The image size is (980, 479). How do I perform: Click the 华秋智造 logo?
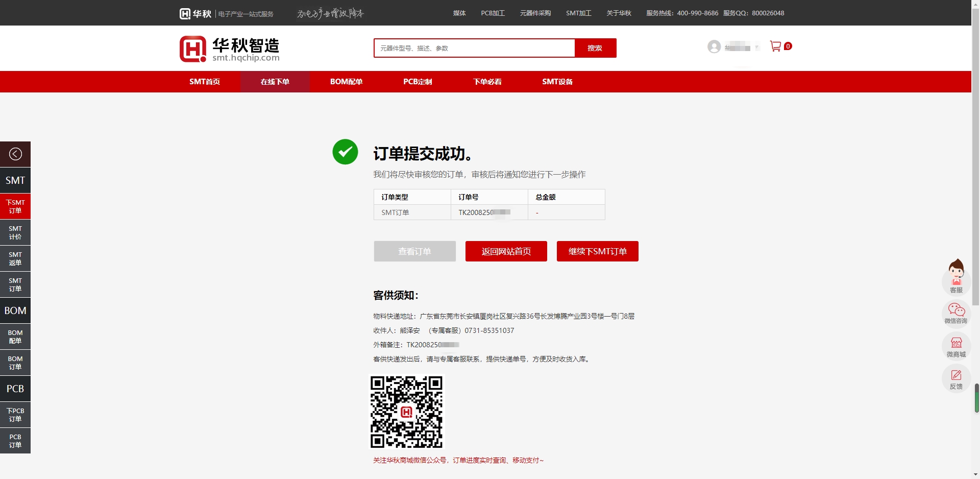(230, 49)
